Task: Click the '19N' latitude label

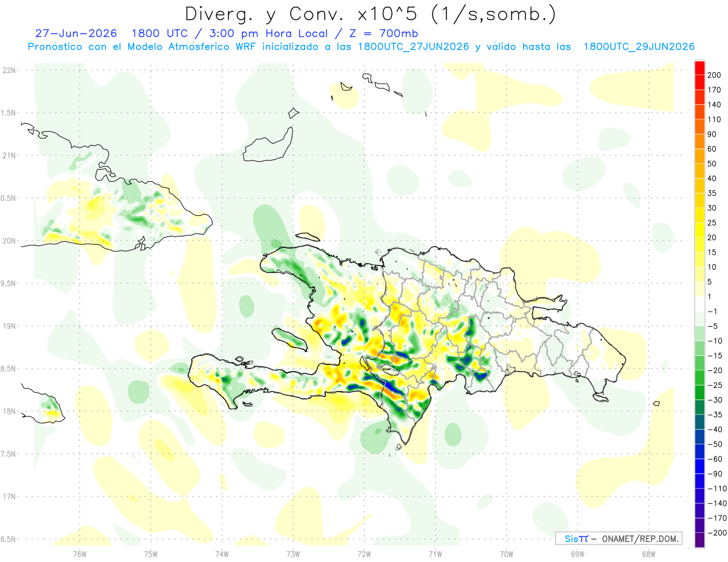Action: pyautogui.click(x=8, y=326)
